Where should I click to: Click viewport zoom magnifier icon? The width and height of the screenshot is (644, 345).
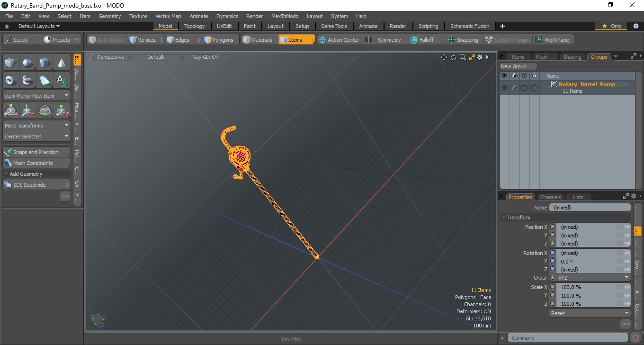point(463,57)
